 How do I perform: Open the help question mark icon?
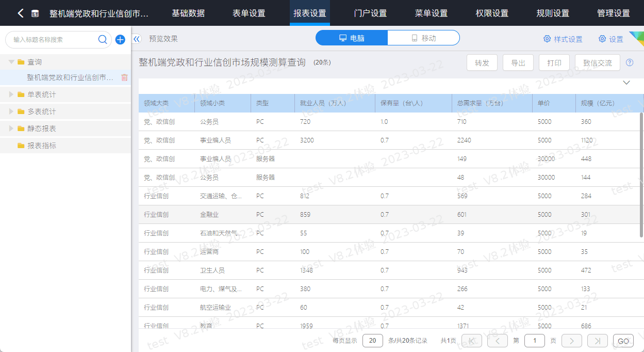630,62
